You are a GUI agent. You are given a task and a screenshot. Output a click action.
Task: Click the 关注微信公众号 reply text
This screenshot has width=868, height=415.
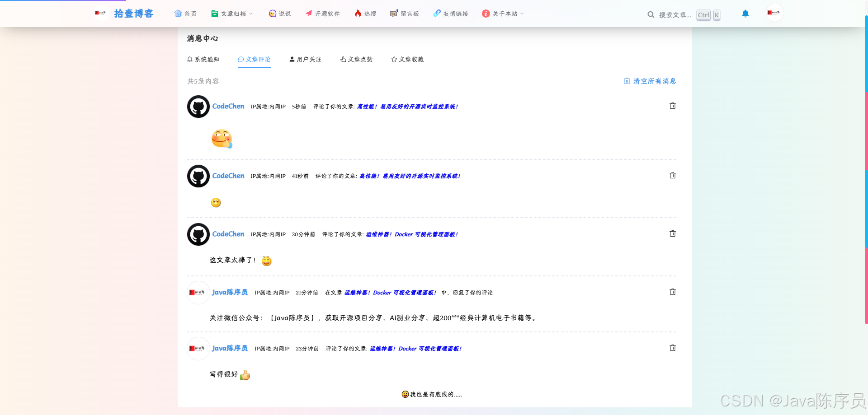[x=373, y=318]
